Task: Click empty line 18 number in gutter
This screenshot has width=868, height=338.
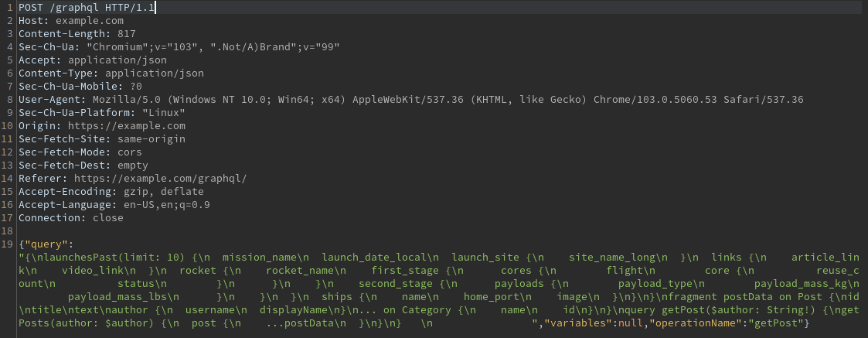Action: (7, 231)
